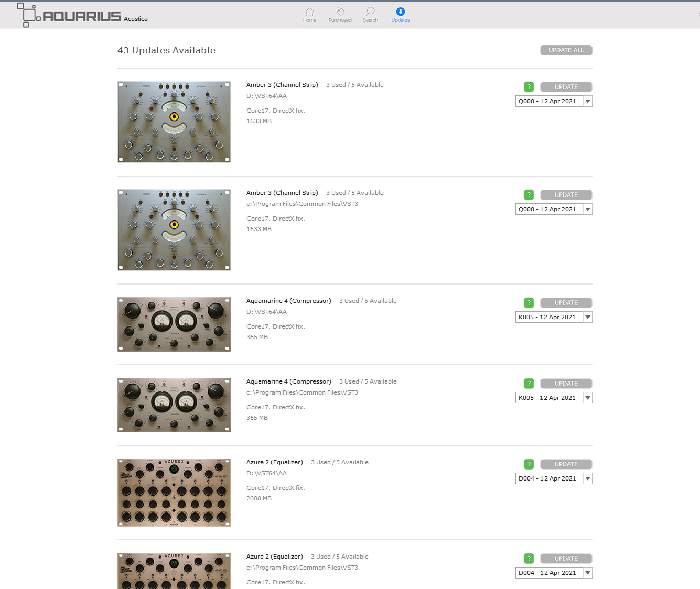Click the first 1633 MB size text
700x589 pixels.
tap(259, 121)
